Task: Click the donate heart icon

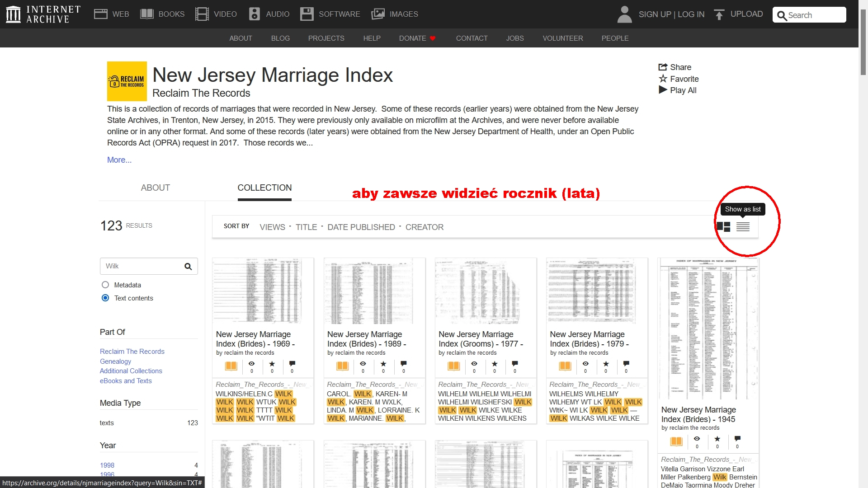Action: (x=433, y=38)
